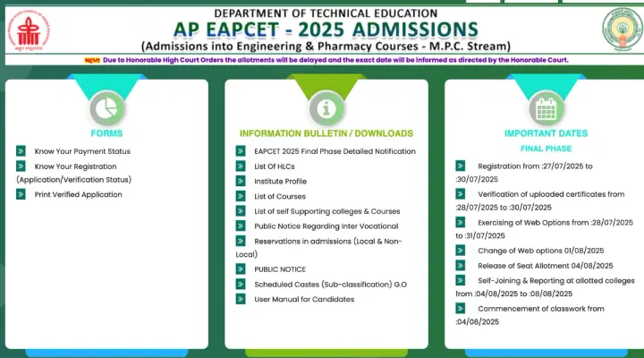Click the Important Dates calendar icon
This screenshot has height=358, width=644.
click(x=547, y=109)
